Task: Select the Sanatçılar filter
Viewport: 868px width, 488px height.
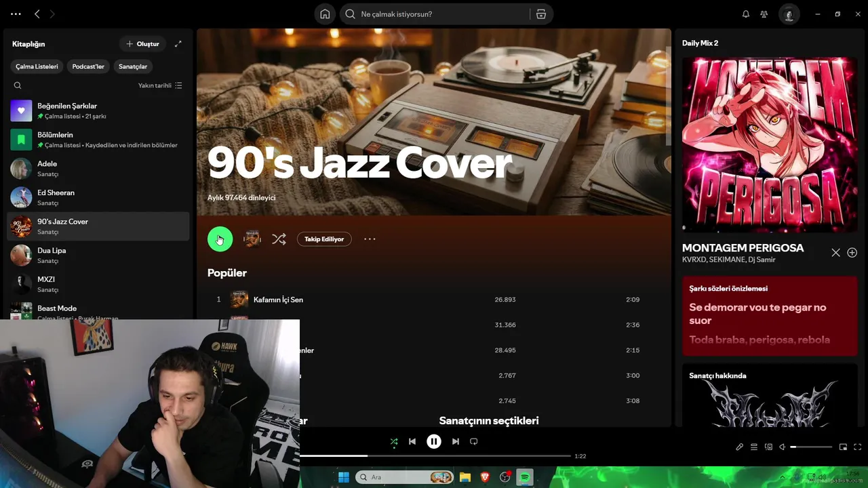Action: coord(133,66)
